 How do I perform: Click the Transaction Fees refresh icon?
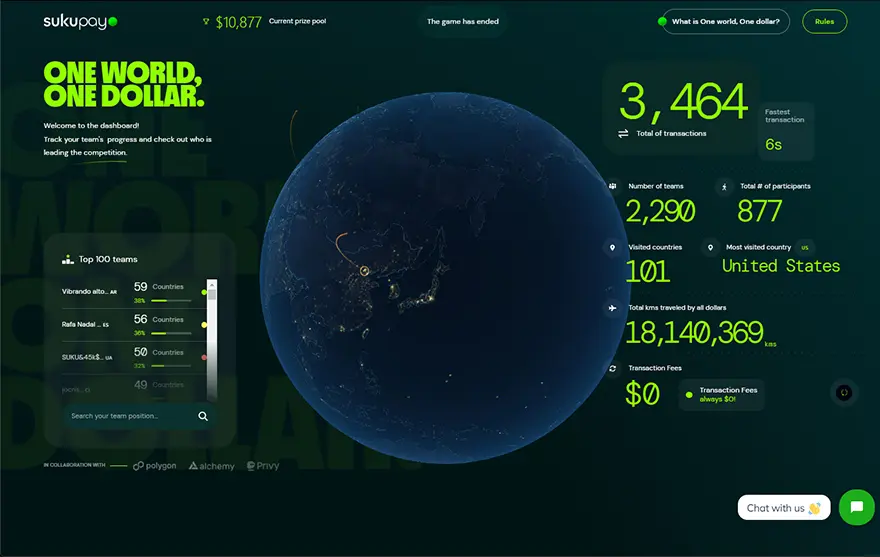point(612,368)
